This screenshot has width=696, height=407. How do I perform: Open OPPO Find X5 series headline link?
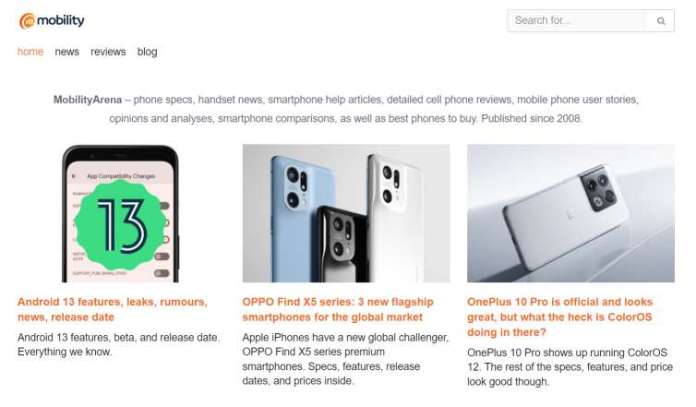[338, 309]
